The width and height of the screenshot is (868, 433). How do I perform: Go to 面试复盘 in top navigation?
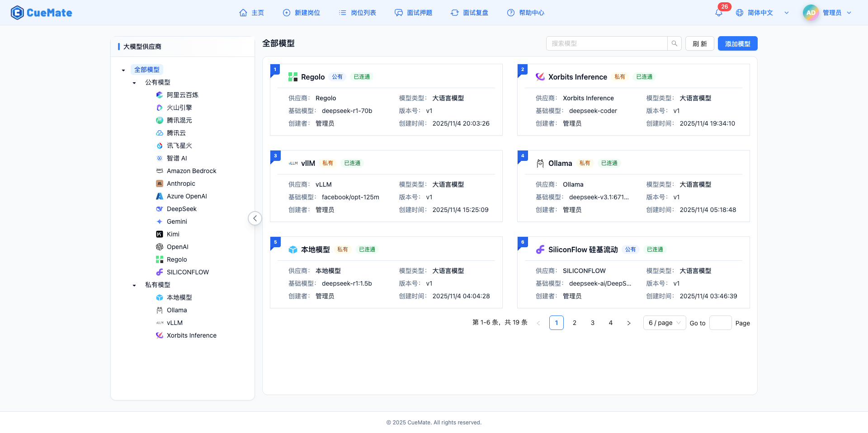[x=470, y=13]
